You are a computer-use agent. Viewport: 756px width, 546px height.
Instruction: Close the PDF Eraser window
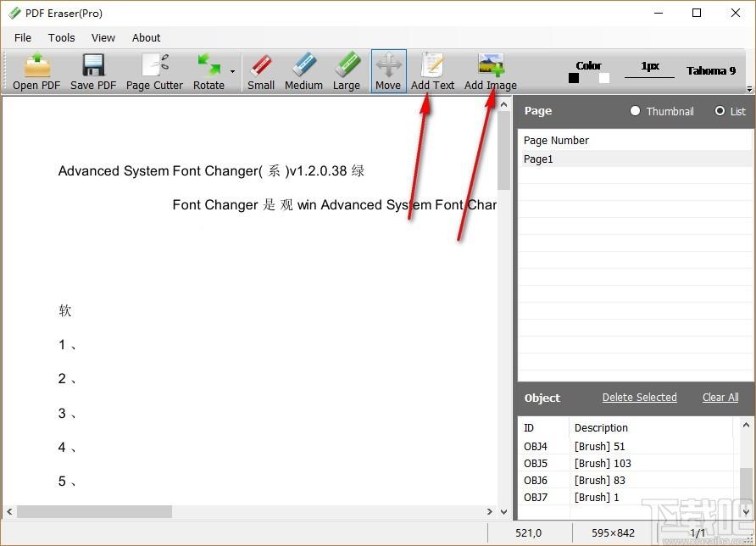[x=736, y=13]
